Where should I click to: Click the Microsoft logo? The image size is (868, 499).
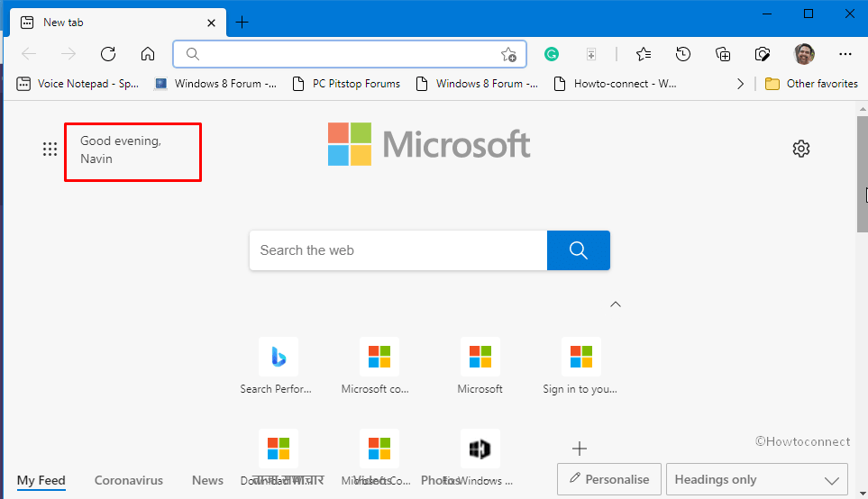tap(429, 144)
